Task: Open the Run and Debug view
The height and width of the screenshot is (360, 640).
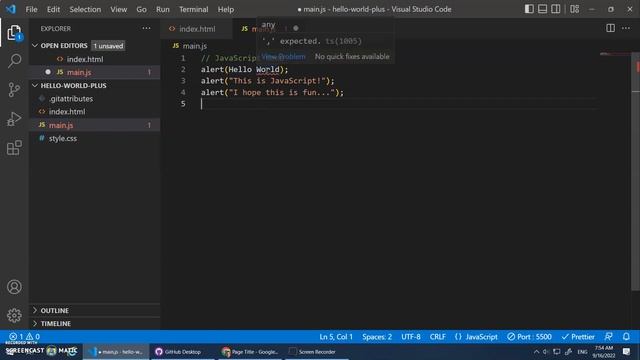Action: click(14, 119)
